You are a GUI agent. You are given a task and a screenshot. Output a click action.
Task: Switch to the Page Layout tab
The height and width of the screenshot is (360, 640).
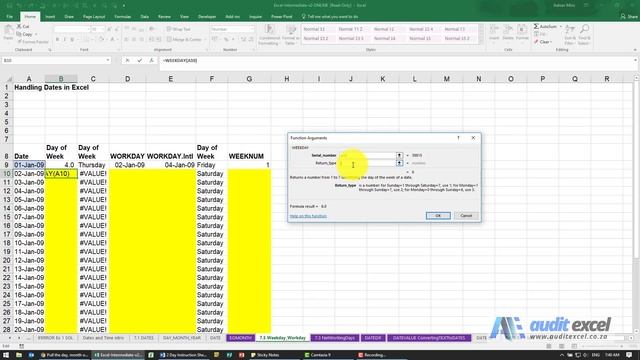pyautogui.click(x=94, y=17)
